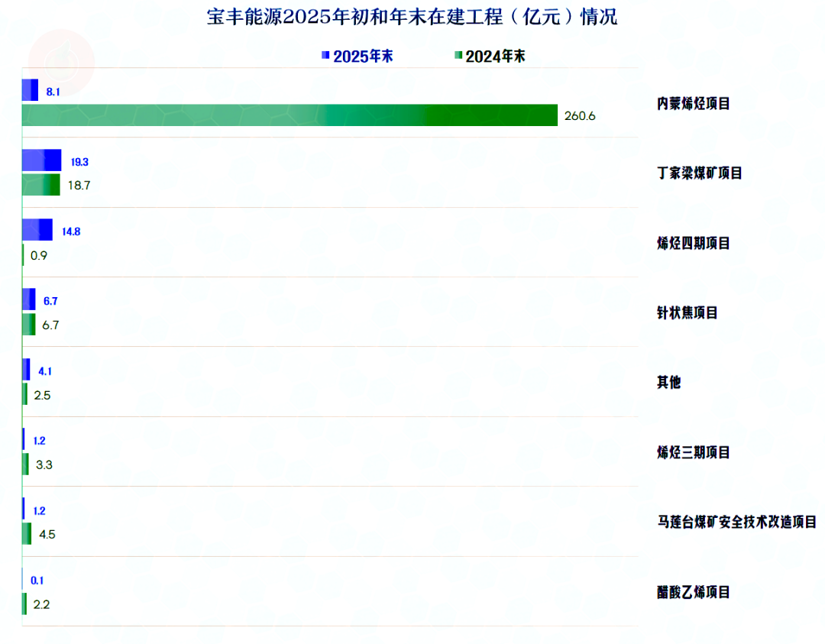Click the chart title text

[x=412, y=17]
